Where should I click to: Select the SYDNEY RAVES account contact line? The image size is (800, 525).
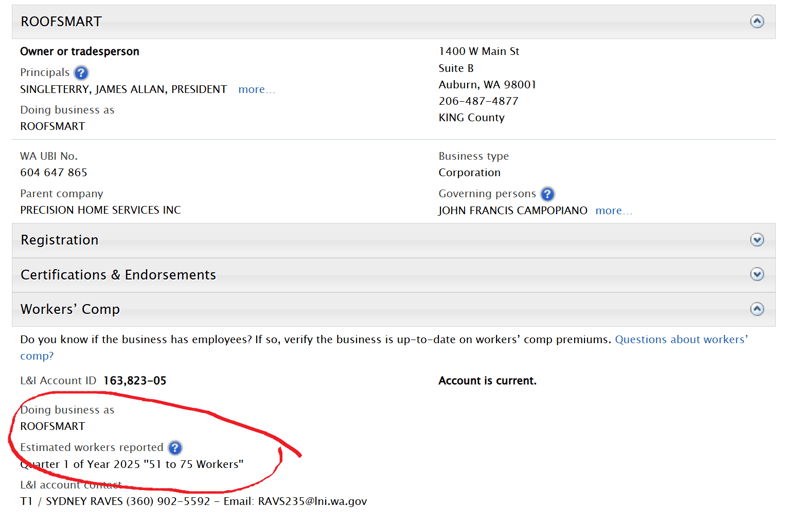click(x=193, y=502)
